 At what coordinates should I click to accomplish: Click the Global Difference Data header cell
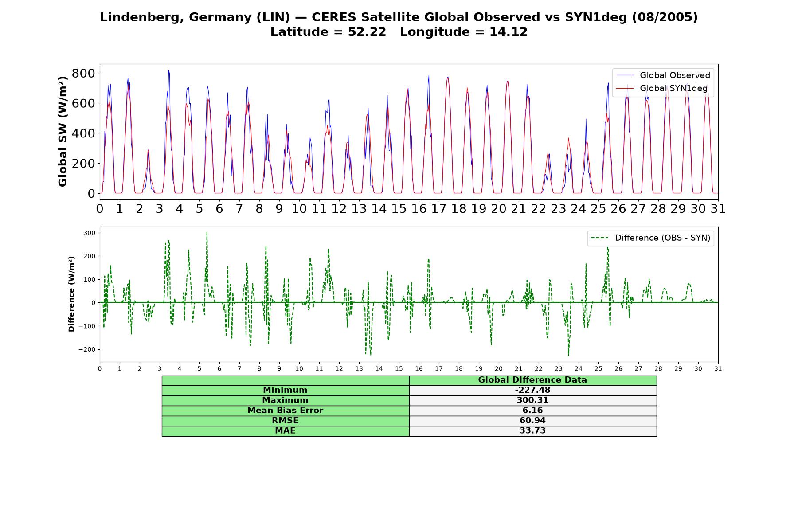click(532, 380)
